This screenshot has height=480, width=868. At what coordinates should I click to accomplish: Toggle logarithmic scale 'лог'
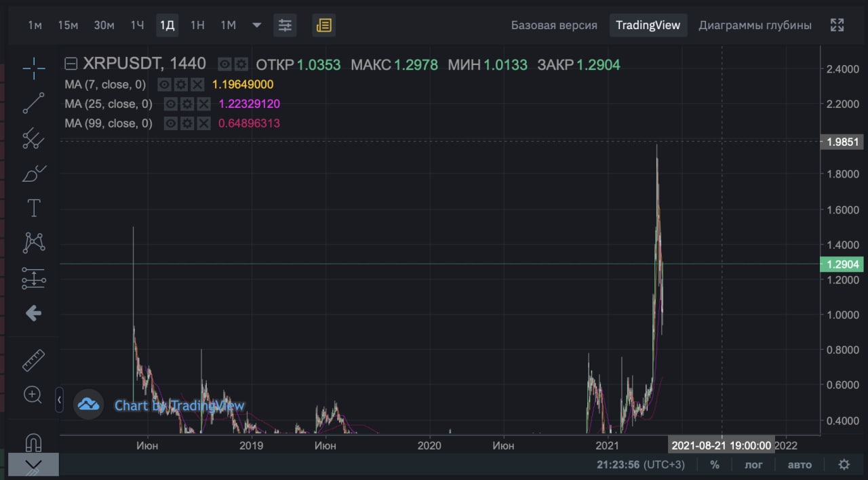(x=753, y=464)
